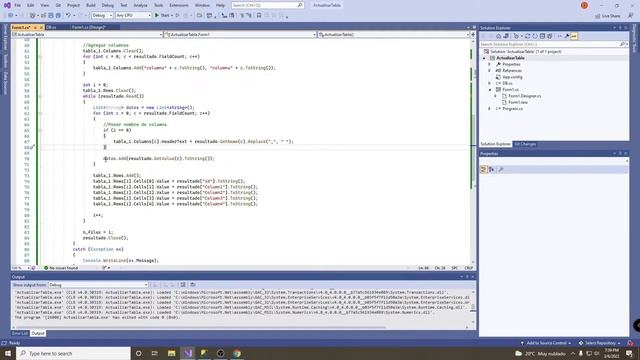Collapse the Form1.cs node

click(x=490, y=89)
